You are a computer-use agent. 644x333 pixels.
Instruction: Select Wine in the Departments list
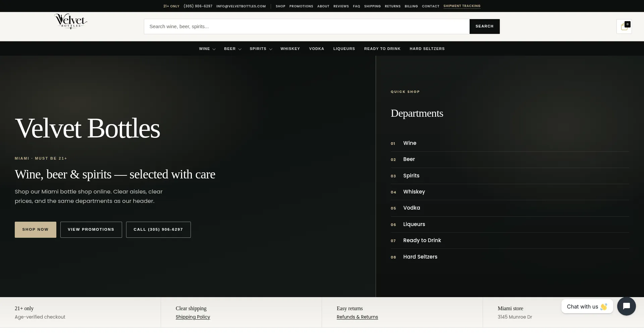click(510, 143)
